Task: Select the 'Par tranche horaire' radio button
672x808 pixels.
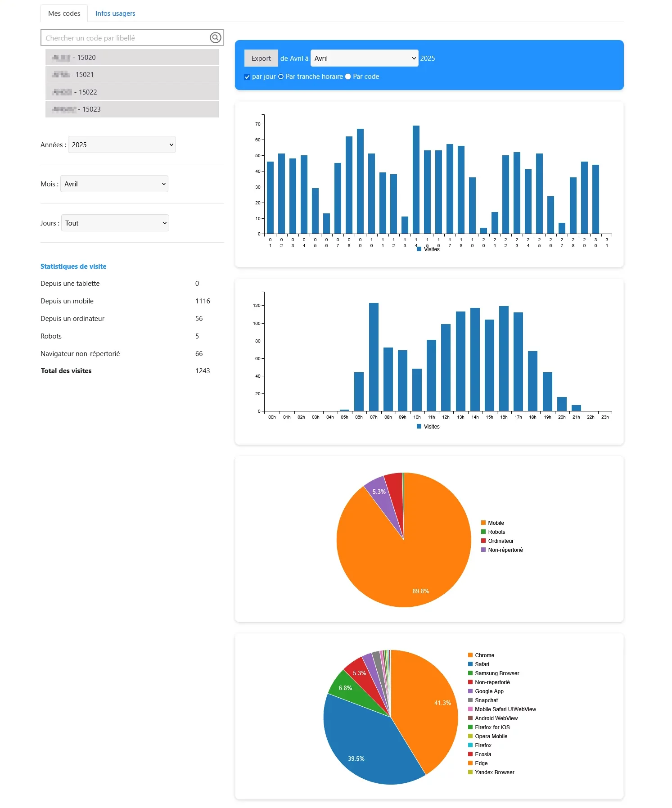Action: 281,77
